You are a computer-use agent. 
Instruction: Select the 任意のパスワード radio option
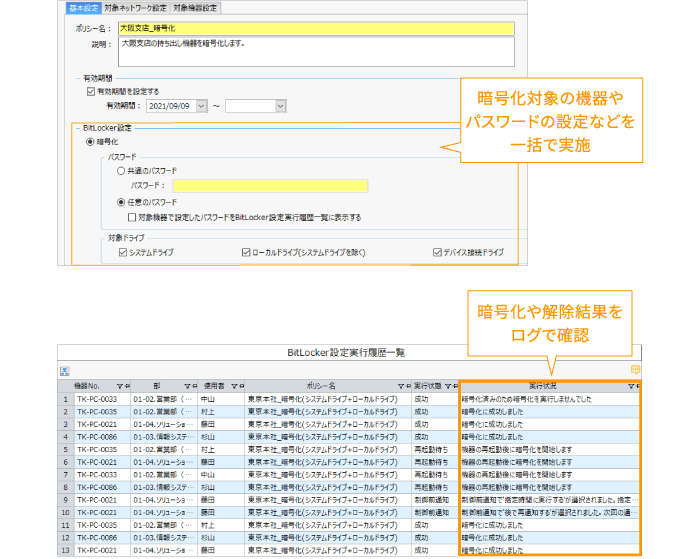(121, 202)
